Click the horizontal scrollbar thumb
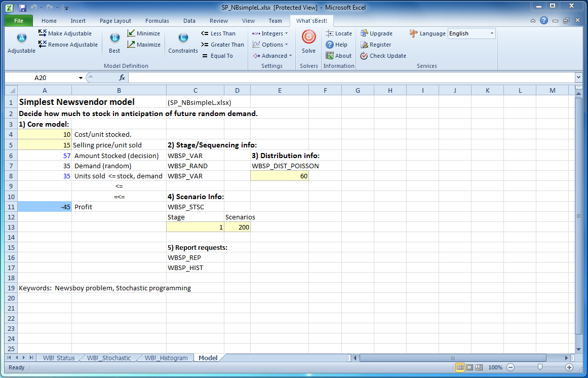This screenshot has height=378, width=588. coord(453,358)
